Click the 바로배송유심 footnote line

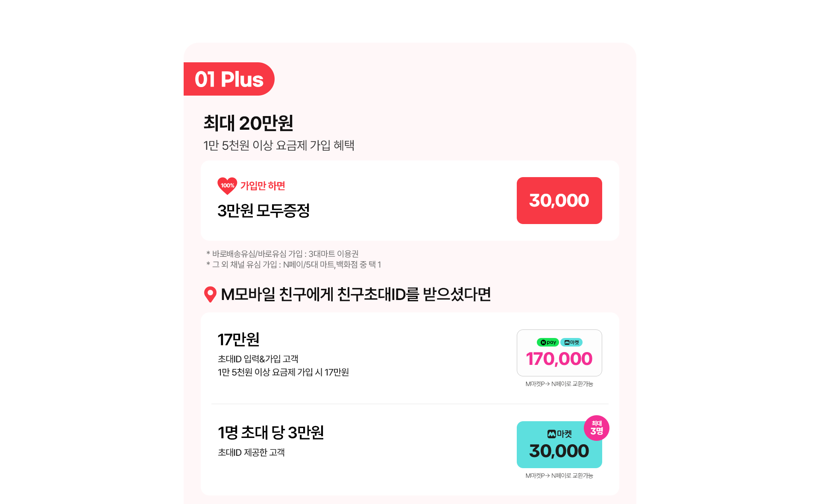point(282,254)
